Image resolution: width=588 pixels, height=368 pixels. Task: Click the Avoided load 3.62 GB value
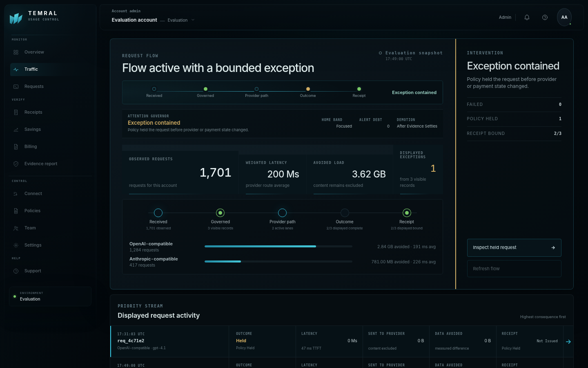click(369, 174)
